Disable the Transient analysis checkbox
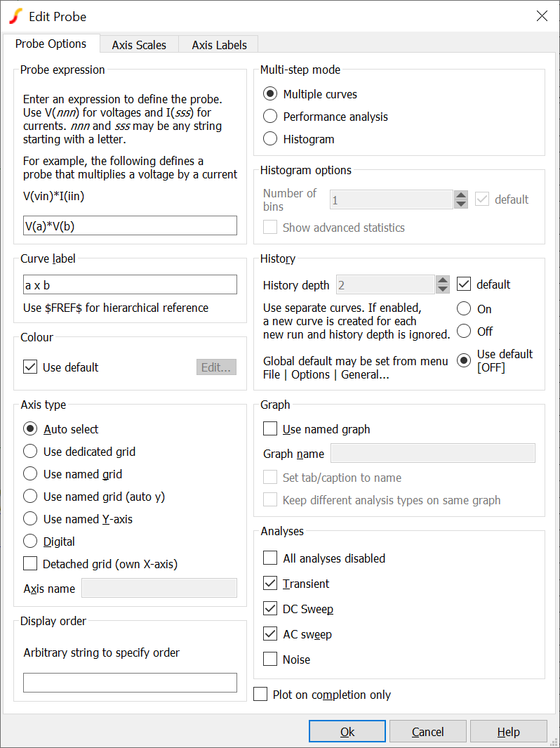This screenshot has width=560, height=748. (x=270, y=584)
